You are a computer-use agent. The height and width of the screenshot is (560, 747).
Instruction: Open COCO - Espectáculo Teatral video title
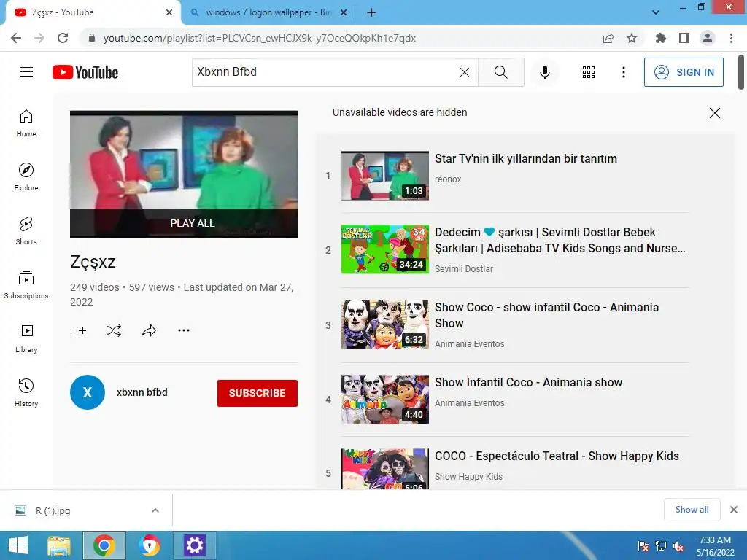(557, 456)
